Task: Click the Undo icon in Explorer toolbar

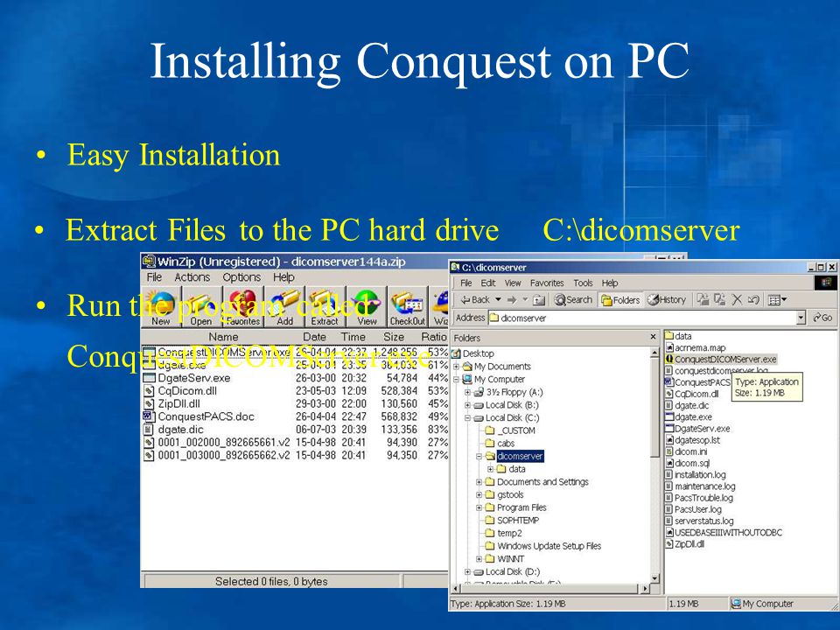Action: coord(753,300)
